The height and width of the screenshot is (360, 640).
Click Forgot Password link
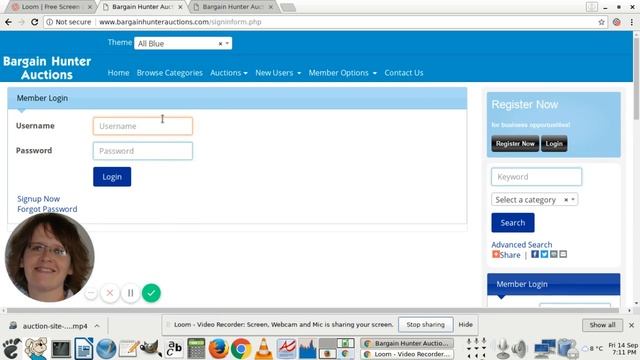47,209
